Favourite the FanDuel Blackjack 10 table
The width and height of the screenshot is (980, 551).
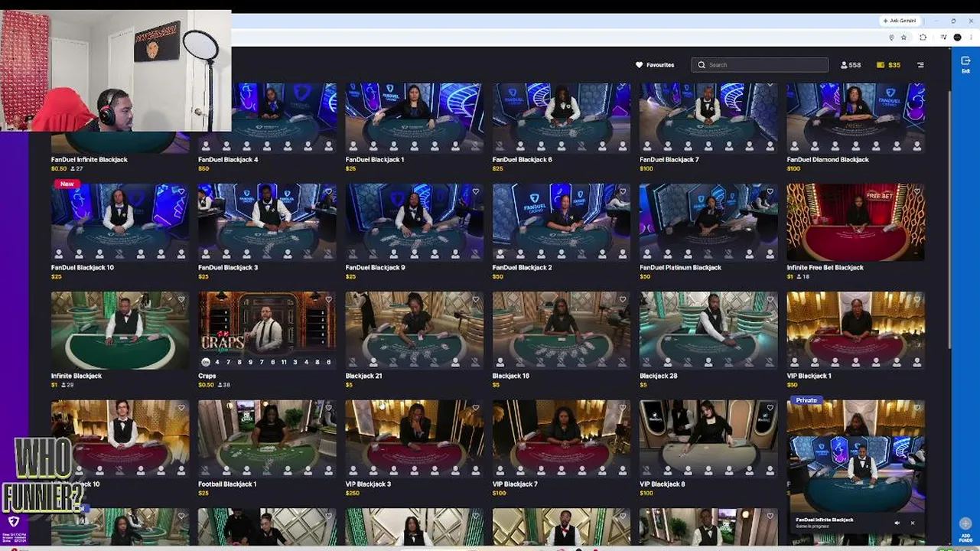pyautogui.click(x=181, y=192)
